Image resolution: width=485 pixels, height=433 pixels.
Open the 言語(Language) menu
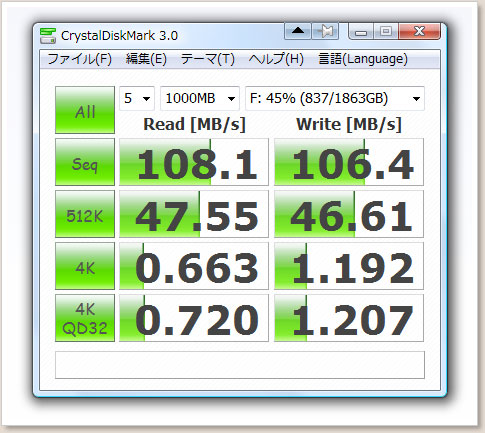[x=363, y=59]
